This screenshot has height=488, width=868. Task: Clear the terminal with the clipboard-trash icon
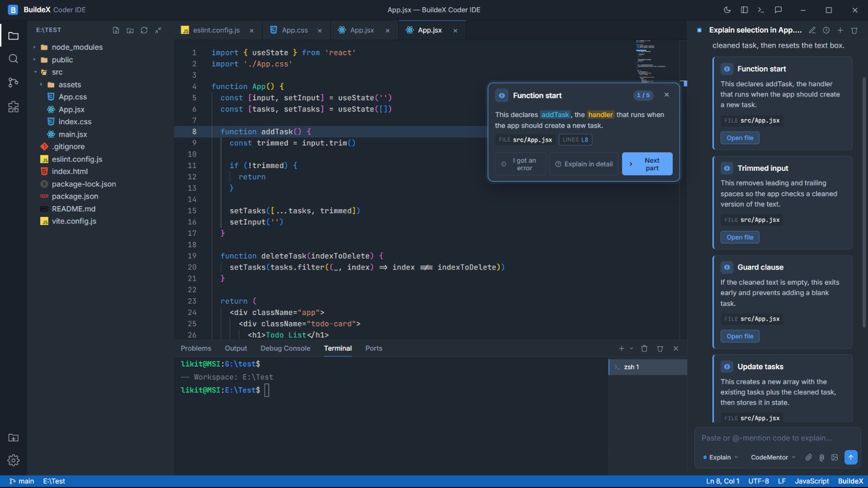[x=644, y=349]
